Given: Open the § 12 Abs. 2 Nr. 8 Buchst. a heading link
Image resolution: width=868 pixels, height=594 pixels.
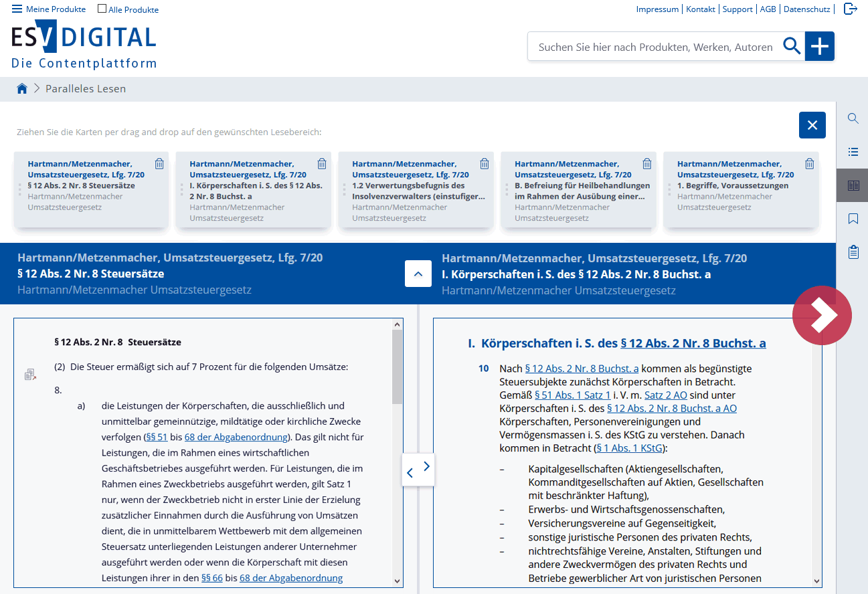Looking at the screenshot, I should pyautogui.click(x=693, y=343).
